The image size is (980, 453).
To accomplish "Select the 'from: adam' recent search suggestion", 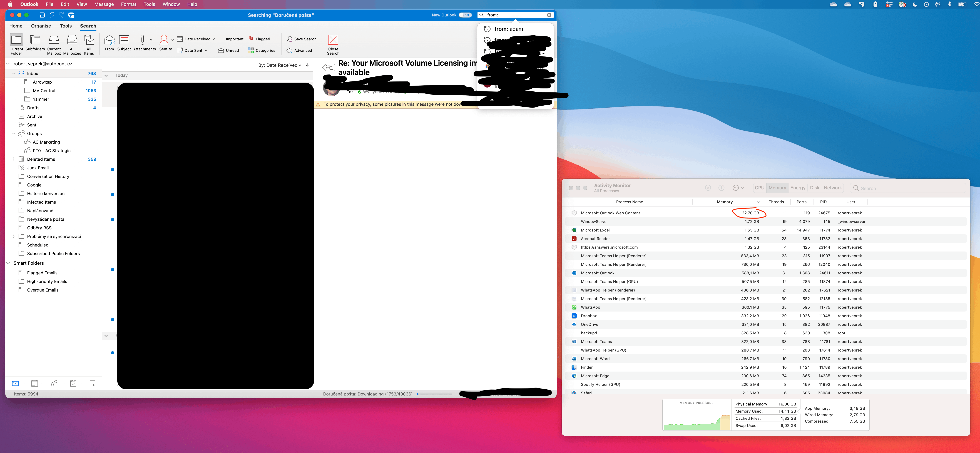I will point(508,29).
